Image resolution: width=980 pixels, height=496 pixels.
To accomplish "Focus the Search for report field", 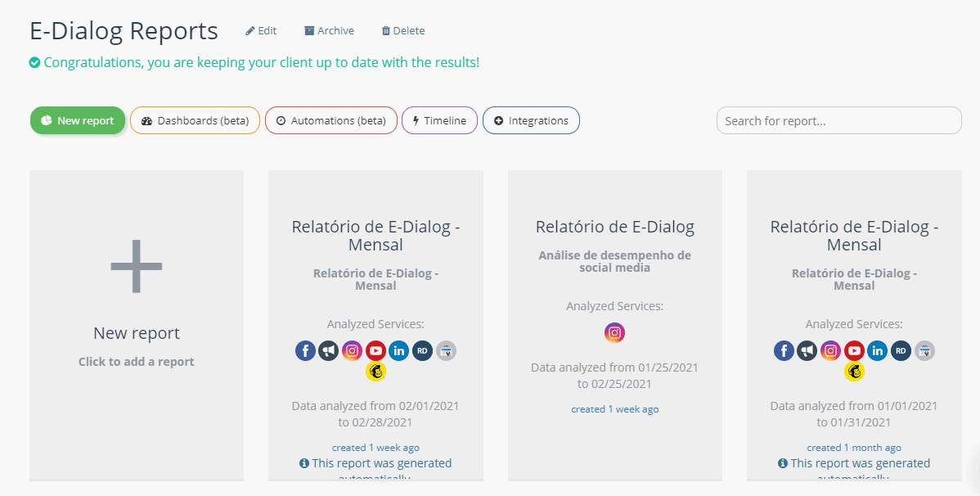I will coord(838,120).
